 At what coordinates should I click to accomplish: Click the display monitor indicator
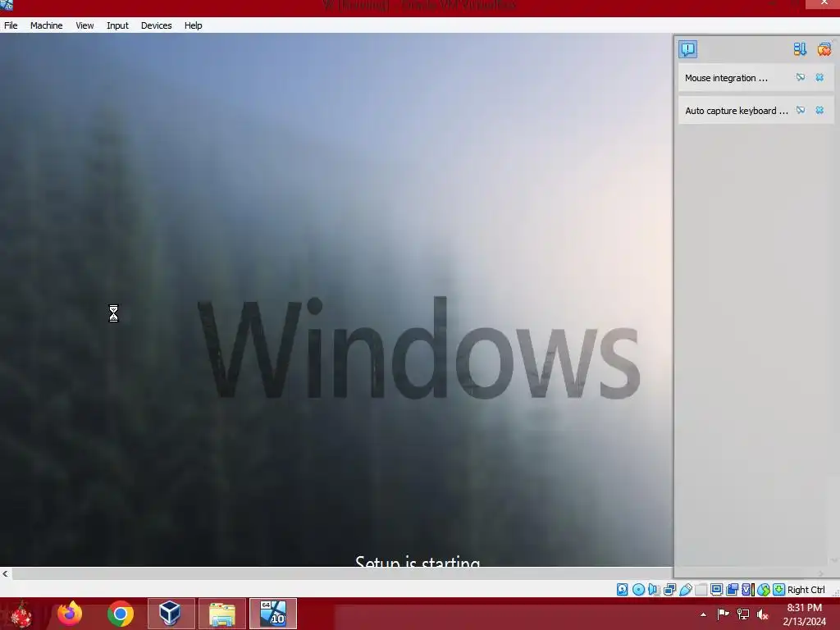pos(716,590)
